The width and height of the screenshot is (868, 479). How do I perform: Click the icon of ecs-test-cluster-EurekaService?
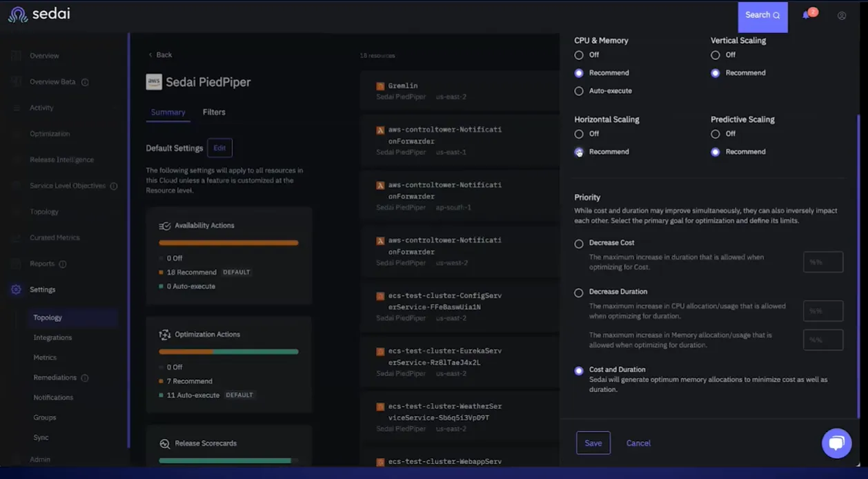click(x=380, y=351)
